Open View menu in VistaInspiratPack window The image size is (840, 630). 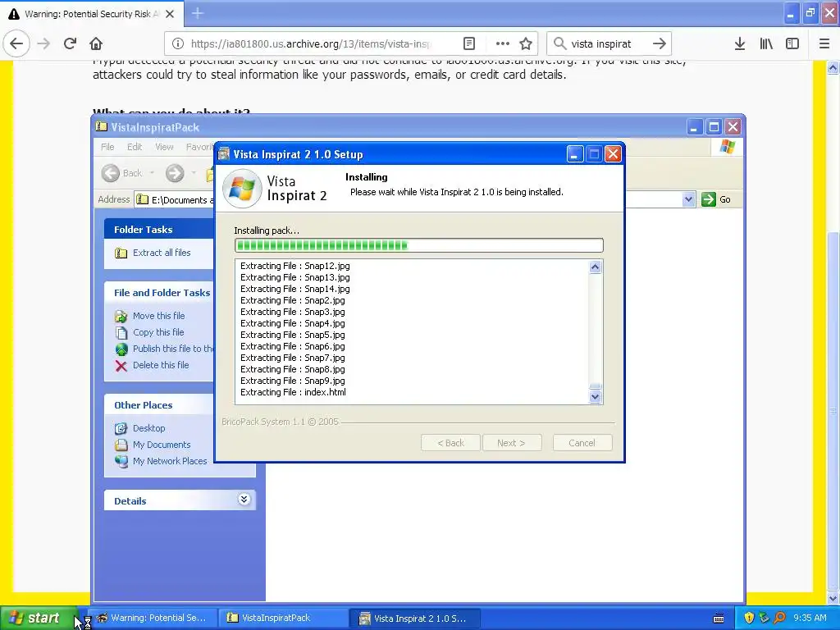point(164,147)
